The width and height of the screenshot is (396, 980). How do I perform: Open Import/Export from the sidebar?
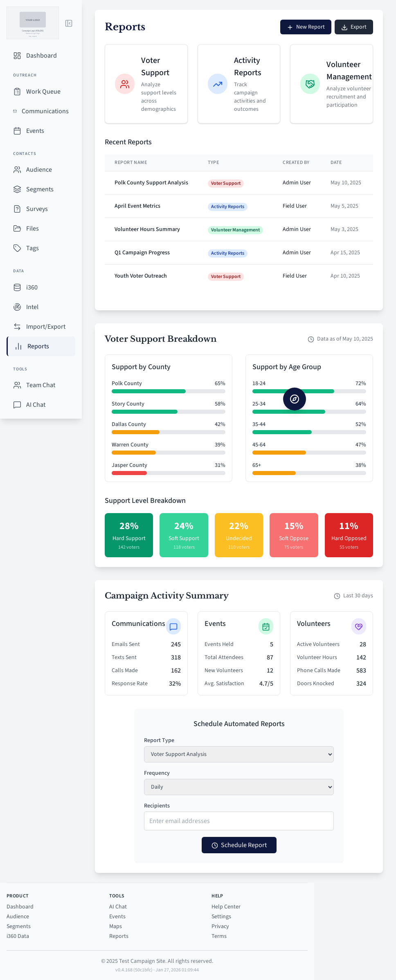[x=45, y=327]
